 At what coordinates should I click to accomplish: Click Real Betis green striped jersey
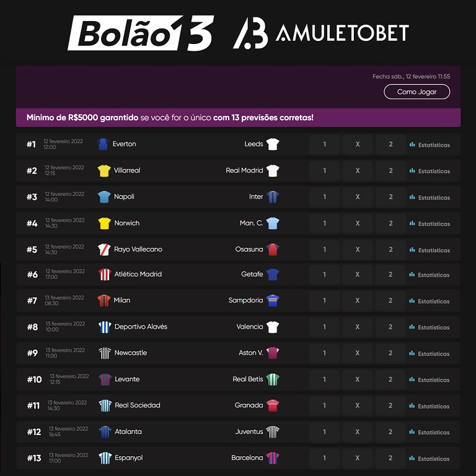coord(273,379)
